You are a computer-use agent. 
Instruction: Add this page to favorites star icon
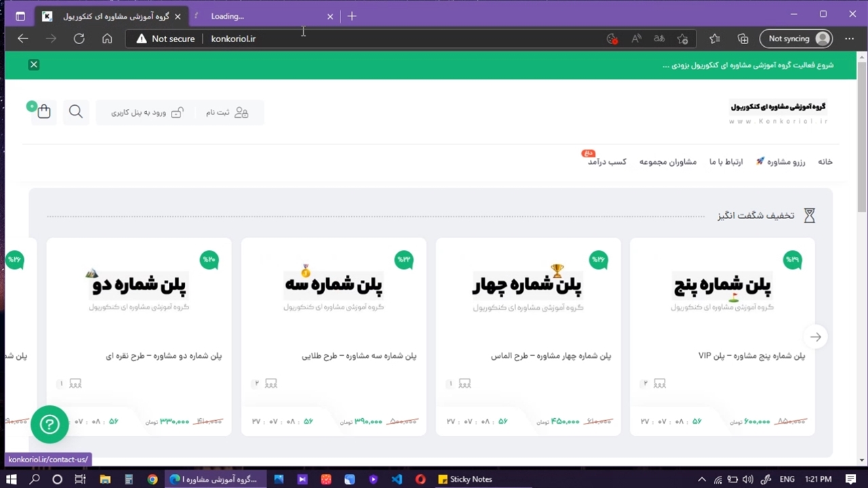click(683, 39)
